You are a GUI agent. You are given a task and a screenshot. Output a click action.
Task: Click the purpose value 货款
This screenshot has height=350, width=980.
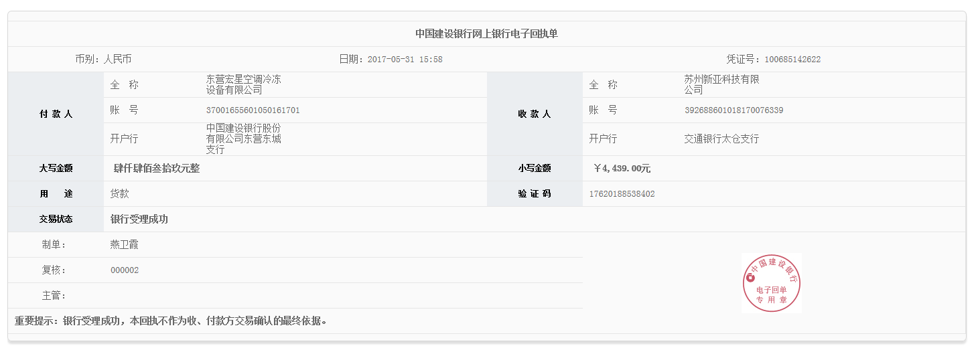[x=120, y=194]
